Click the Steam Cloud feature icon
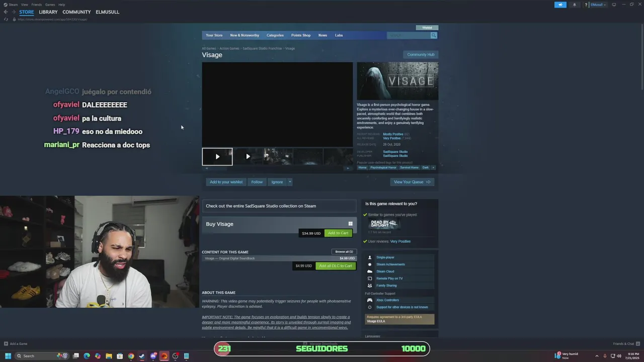 pyautogui.click(x=370, y=271)
